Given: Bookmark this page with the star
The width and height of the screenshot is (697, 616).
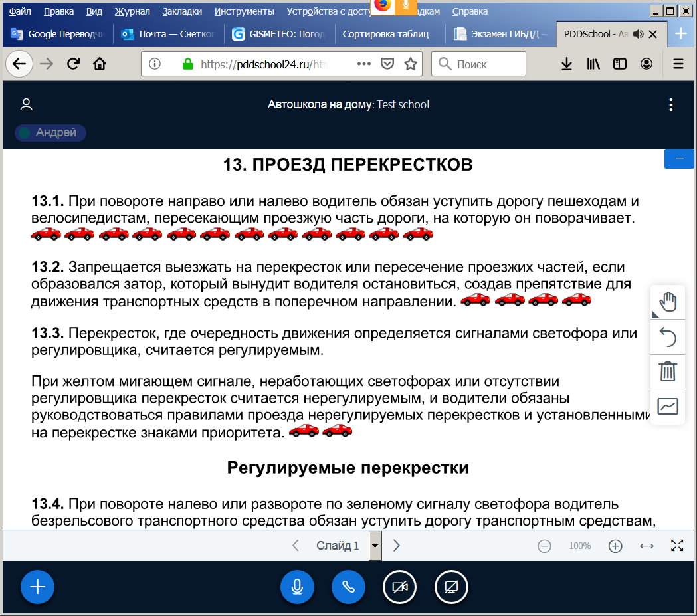Looking at the screenshot, I should pos(410,64).
